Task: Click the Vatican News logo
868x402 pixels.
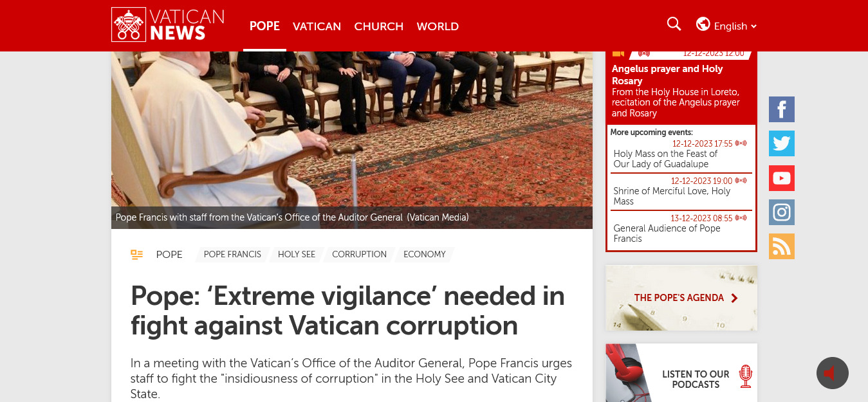Action: pyautogui.click(x=168, y=24)
